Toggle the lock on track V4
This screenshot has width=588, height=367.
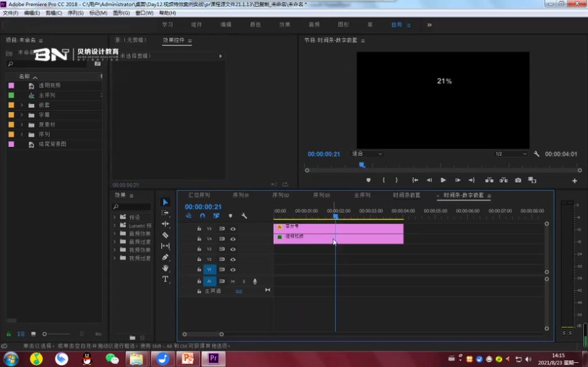point(199,239)
